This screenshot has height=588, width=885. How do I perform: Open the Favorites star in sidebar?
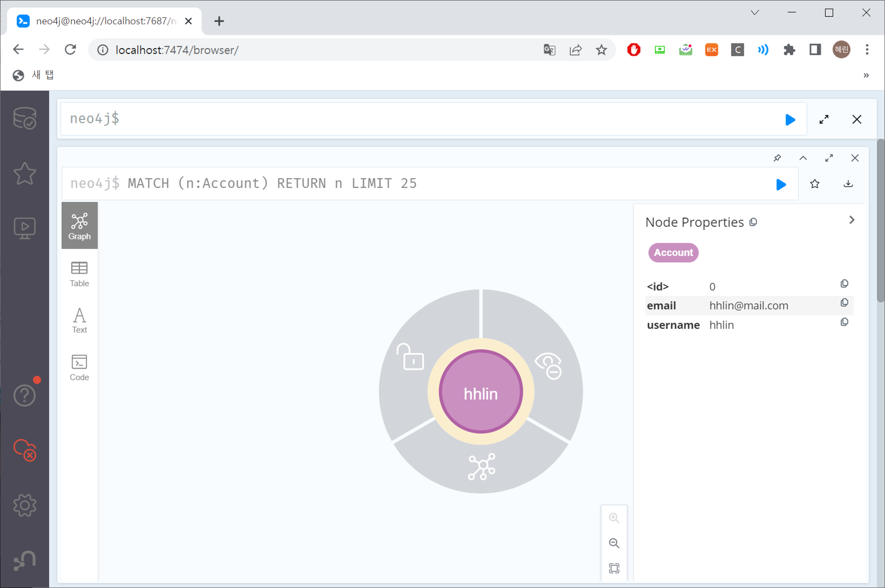[25, 174]
